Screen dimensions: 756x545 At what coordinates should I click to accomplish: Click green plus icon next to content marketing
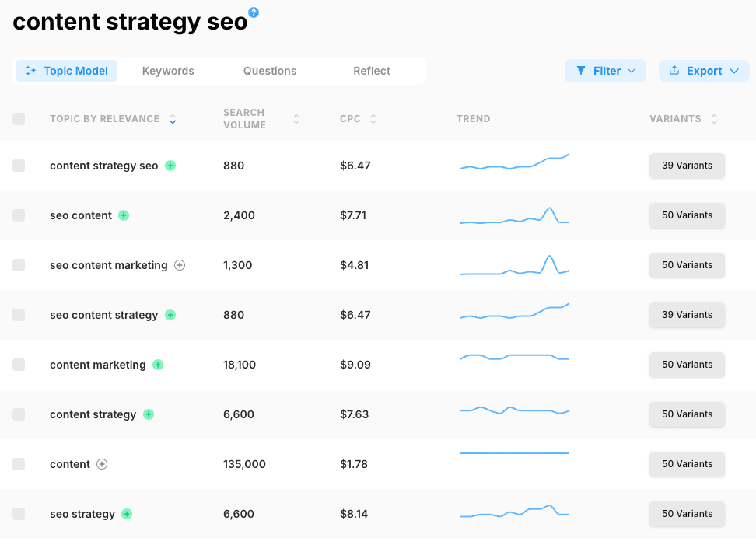tap(158, 365)
